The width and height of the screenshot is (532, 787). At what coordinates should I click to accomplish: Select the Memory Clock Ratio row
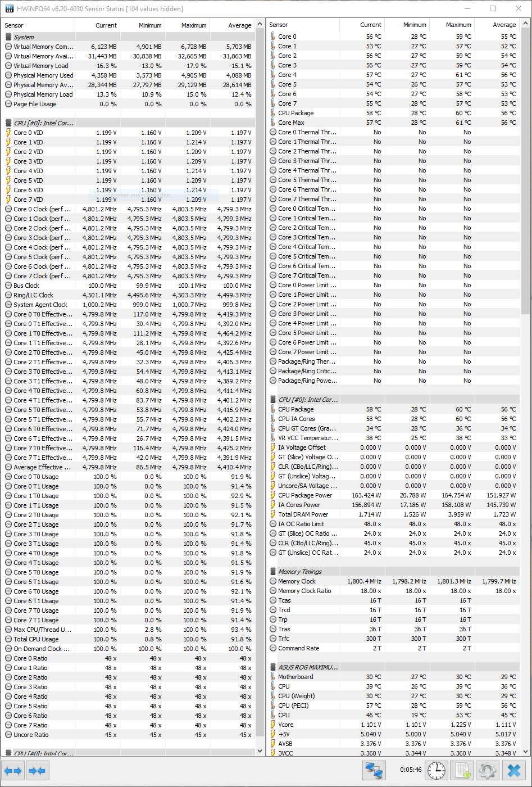pyautogui.click(x=394, y=591)
